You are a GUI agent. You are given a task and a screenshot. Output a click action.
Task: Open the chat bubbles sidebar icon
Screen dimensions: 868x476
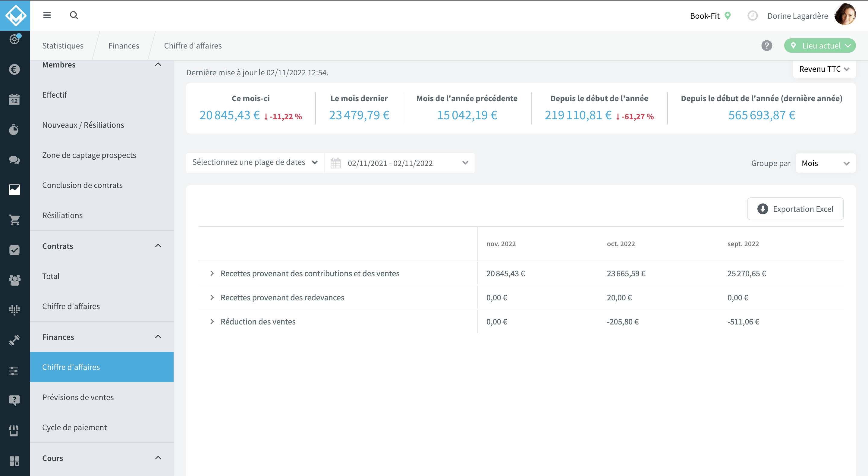point(14,160)
